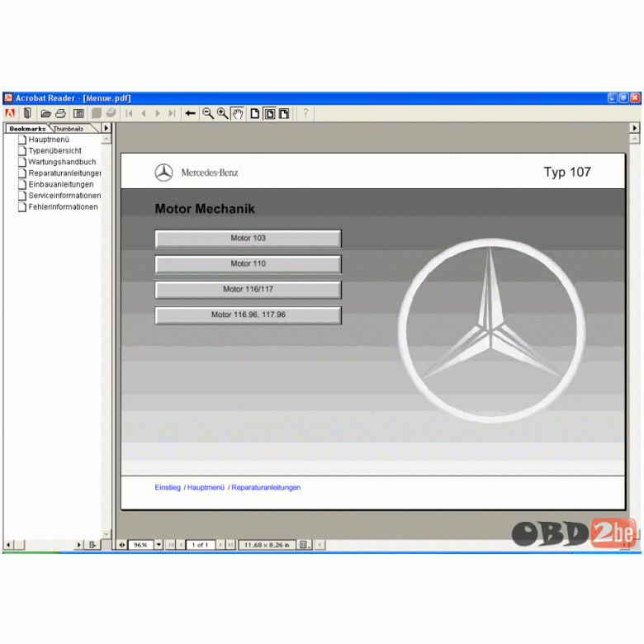Set Fit Width page view icon
Screen dimensions: 644x644
point(284,113)
